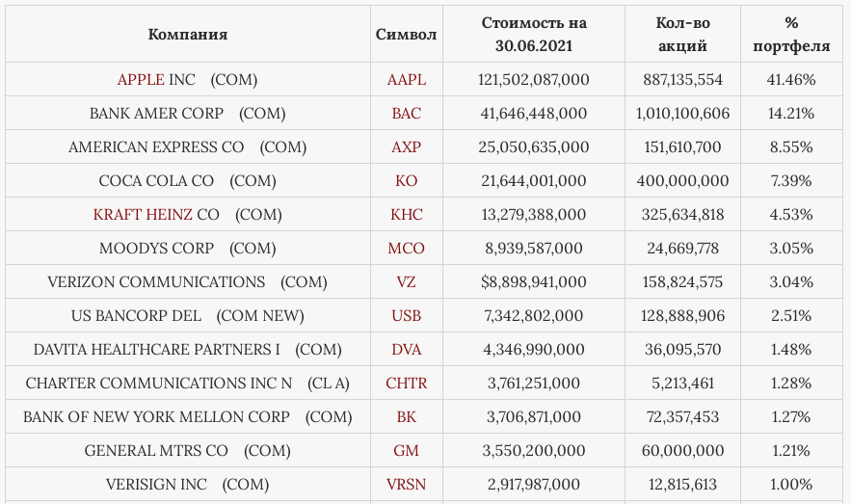Click the BAC ticker symbol link
The height and width of the screenshot is (504, 851).
[x=406, y=114]
